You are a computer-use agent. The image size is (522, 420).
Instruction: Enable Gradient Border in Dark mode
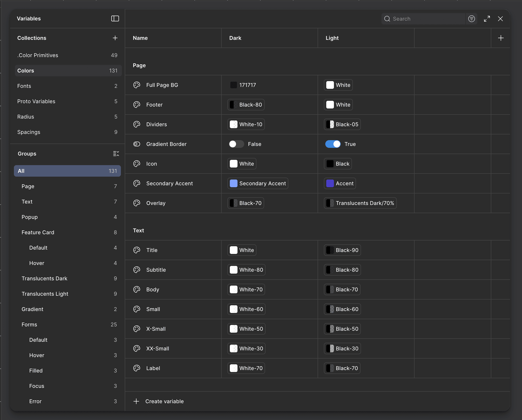click(x=236, y=144)
